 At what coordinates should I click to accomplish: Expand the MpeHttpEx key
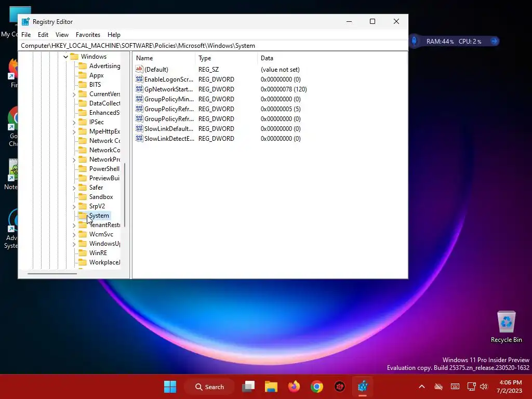[74, 131]
